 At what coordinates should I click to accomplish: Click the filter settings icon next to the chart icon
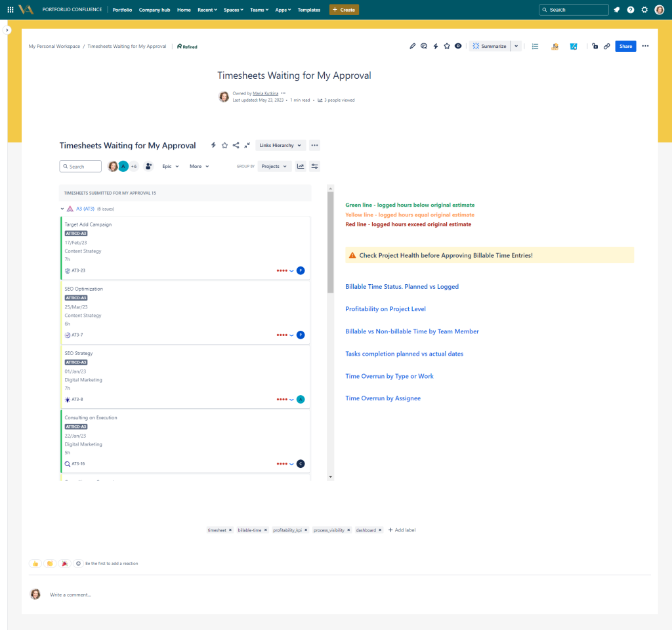314,166
